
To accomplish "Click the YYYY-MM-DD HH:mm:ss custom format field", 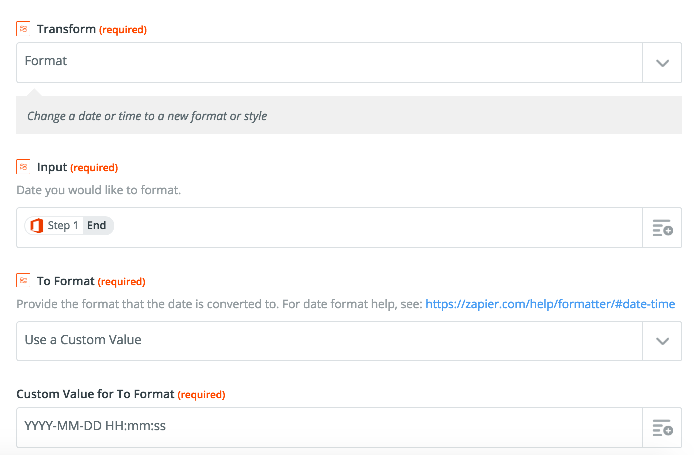I will click(x=329, y=428).
